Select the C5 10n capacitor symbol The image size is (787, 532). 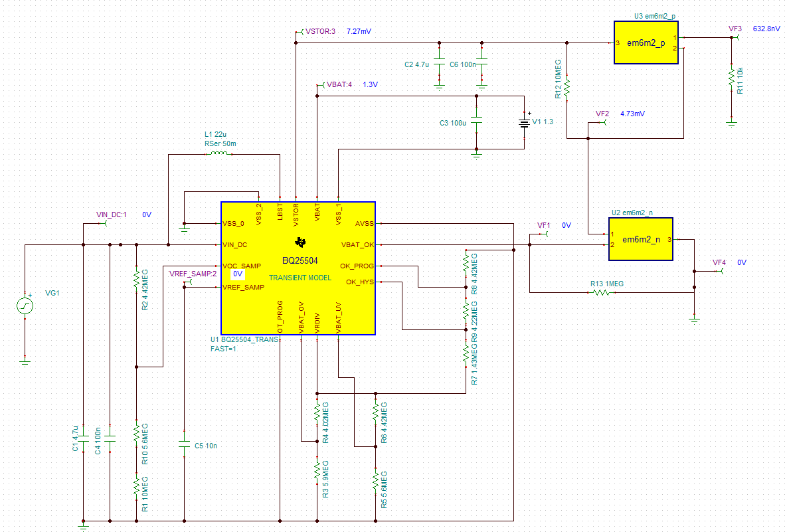(x=184, y=445)
